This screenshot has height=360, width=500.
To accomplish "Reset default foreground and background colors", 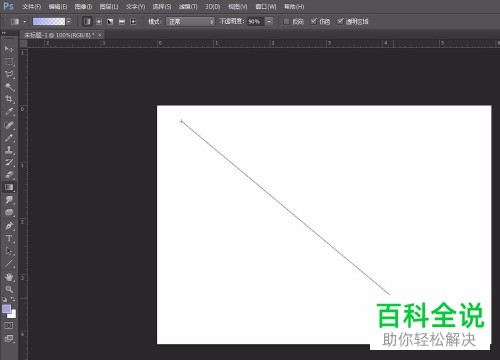I will [5, 299].
